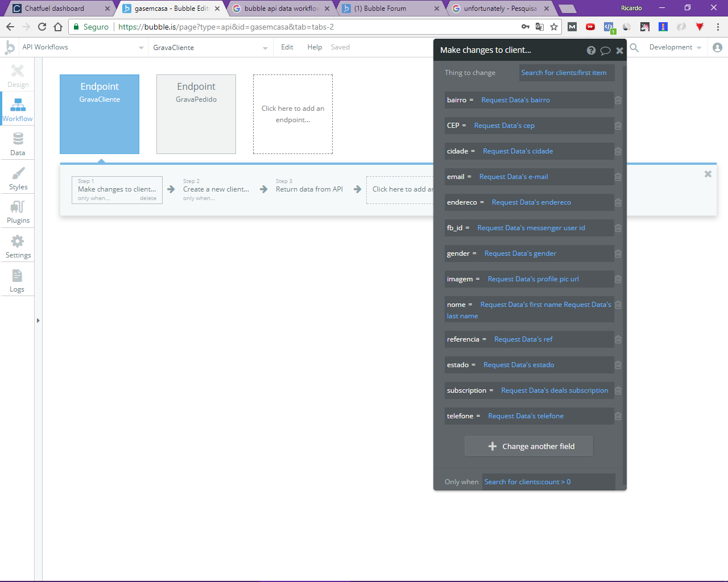Open the Data section icon
The image size is (728, 582).
click(18, 139)
